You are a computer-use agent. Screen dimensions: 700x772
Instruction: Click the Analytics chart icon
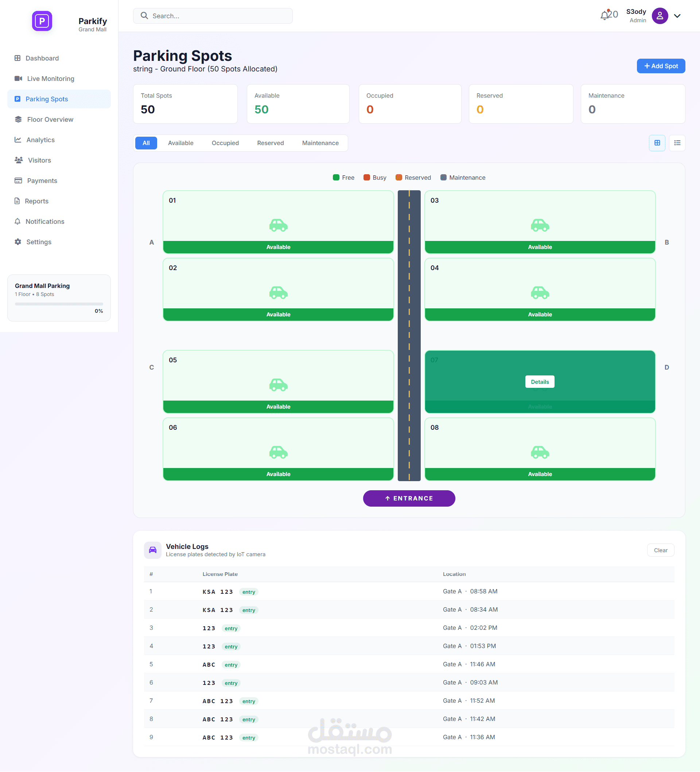17,140
